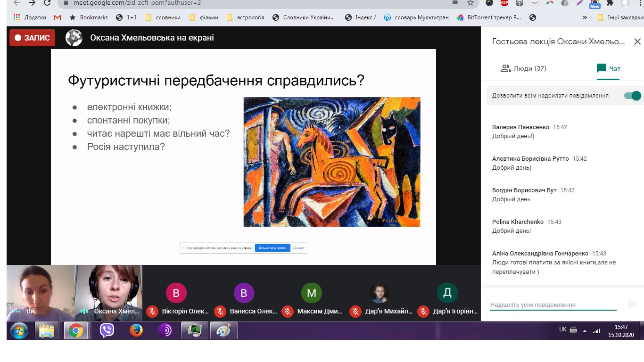Click chat name 'Polina Kharchenko'
This screenshot has width=644, height=362.
tap(518, 222)
